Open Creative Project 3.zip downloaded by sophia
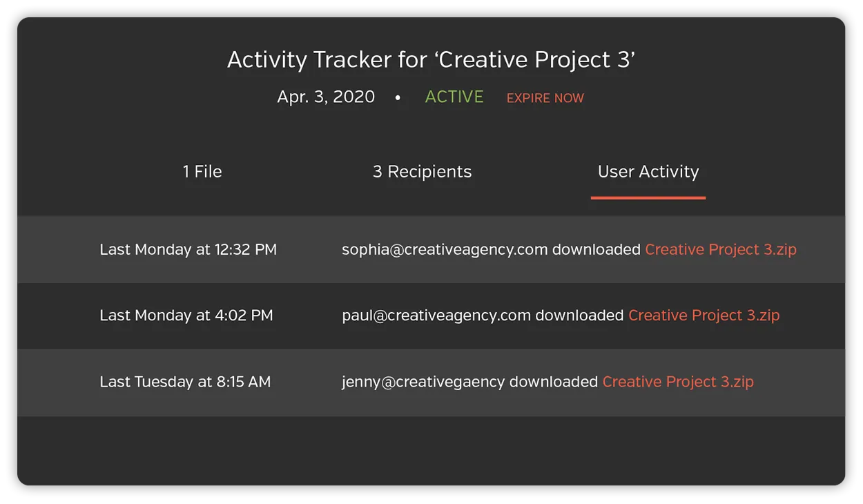This screenshot has width=863, height=504. point(721,249)
